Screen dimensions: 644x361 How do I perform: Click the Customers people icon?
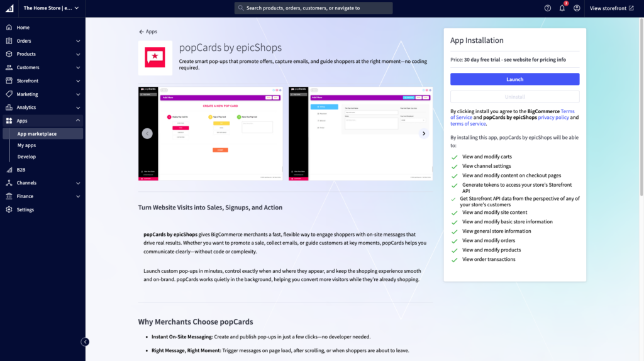(9, 67)
